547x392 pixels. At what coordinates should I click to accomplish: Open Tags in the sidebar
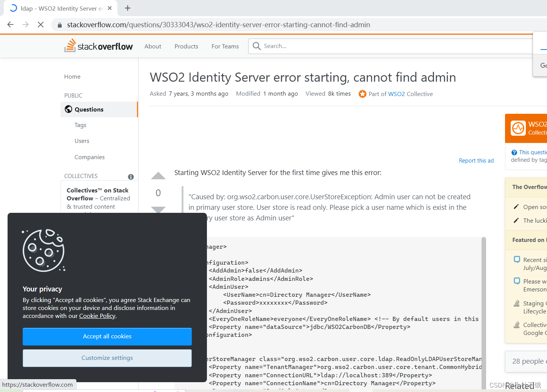click(x=81, y=125)
